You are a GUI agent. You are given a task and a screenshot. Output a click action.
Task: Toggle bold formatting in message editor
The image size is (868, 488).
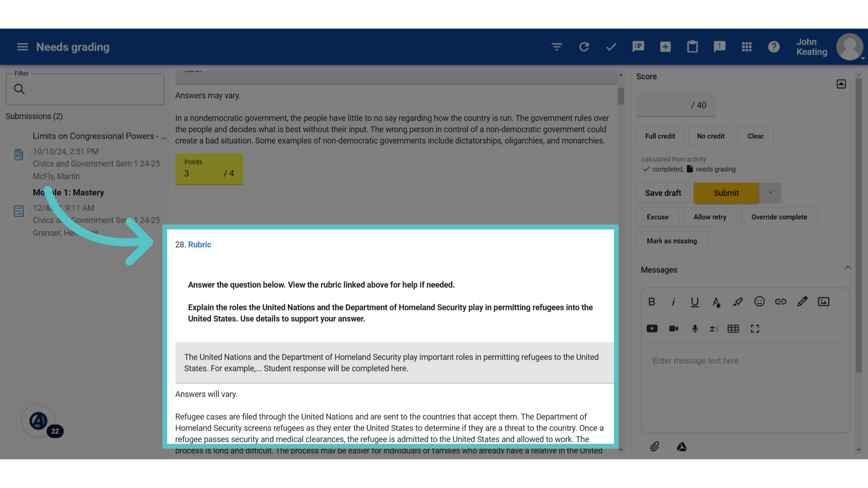651,301
